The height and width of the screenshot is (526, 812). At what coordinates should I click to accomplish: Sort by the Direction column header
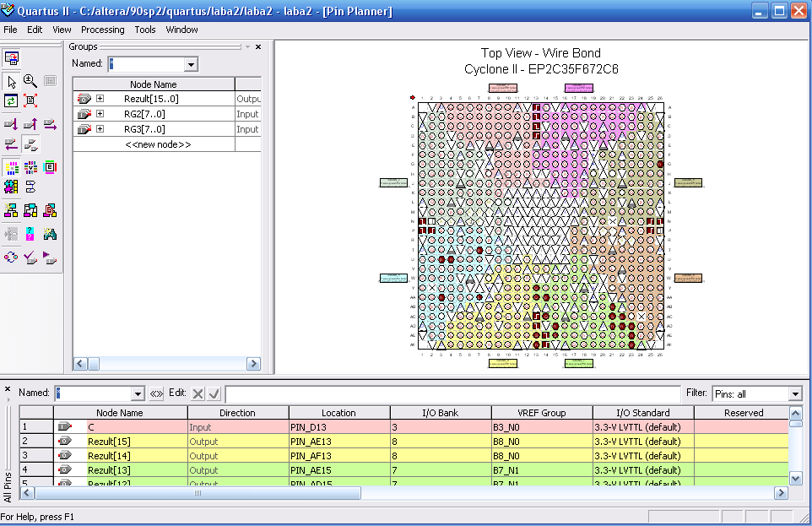pos(238,413)
